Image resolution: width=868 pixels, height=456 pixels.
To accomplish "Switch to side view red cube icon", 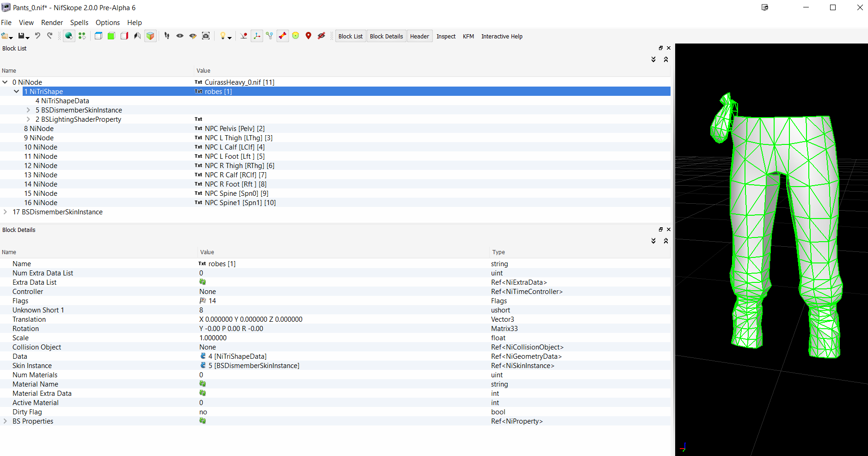I will tap(124, 36).
